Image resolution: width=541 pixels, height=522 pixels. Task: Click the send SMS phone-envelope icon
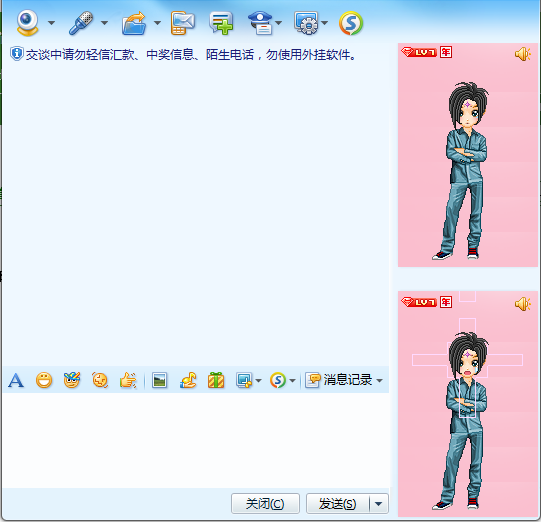(183, 23)
